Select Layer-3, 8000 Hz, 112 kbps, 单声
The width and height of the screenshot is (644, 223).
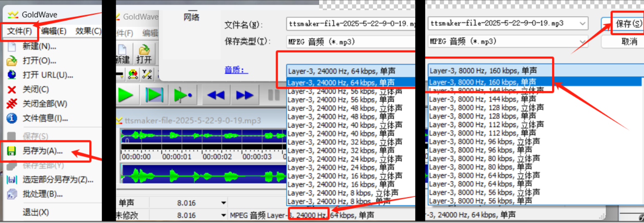[x=482, y=133]
